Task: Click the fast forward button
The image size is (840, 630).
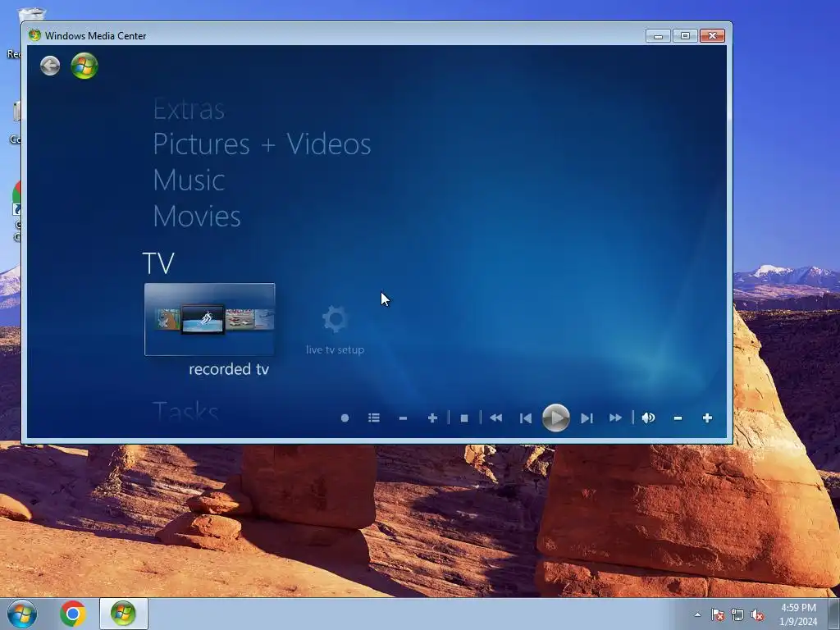Action: click(x=615, y=418)
